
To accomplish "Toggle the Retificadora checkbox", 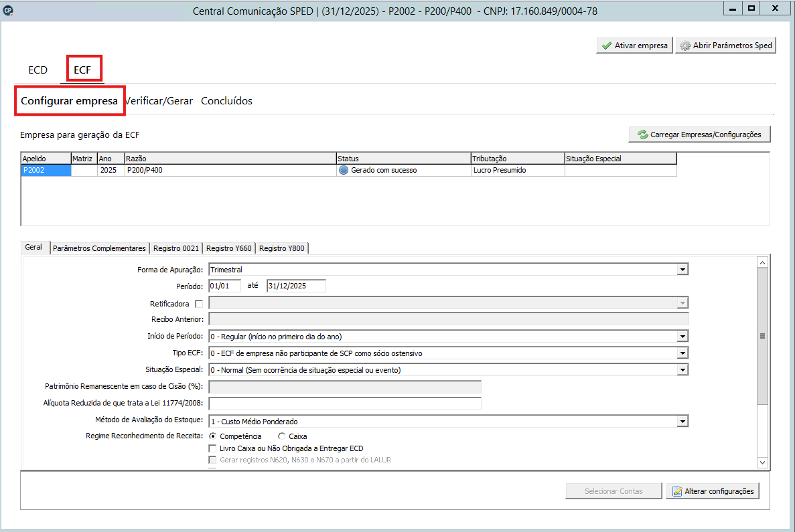I will [199, 304].
